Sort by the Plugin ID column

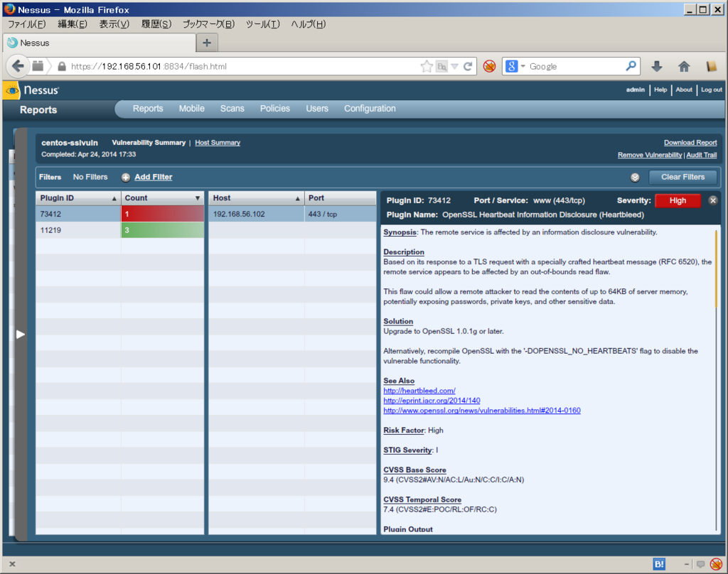78,198
